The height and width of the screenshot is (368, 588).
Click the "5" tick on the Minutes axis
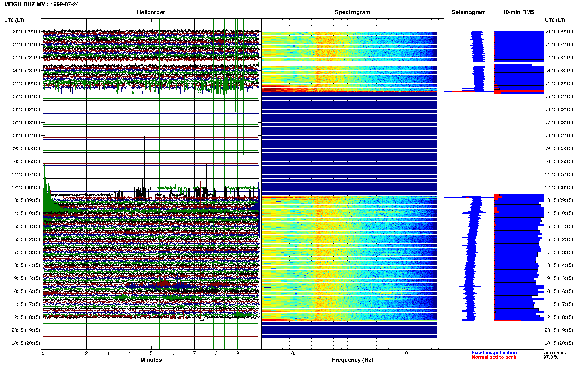coord(151,353)
